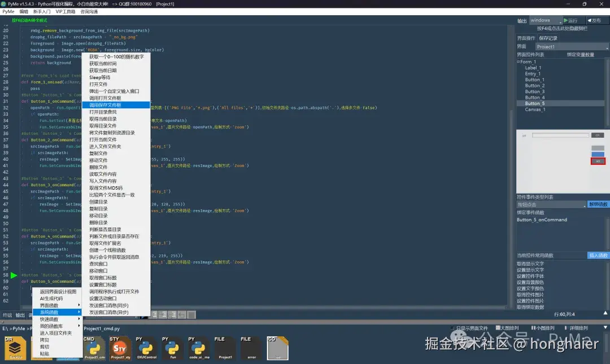Screen dimensions: 610x364
Task: Switch to the 终端 bottom tab
Action: [x=7, y=315]
